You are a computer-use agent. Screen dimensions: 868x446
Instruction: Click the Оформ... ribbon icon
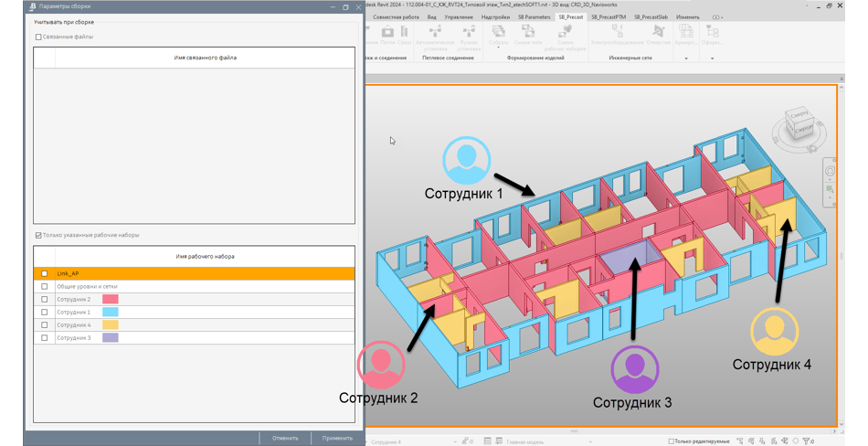pyautogui.click(x=713, y=32)
